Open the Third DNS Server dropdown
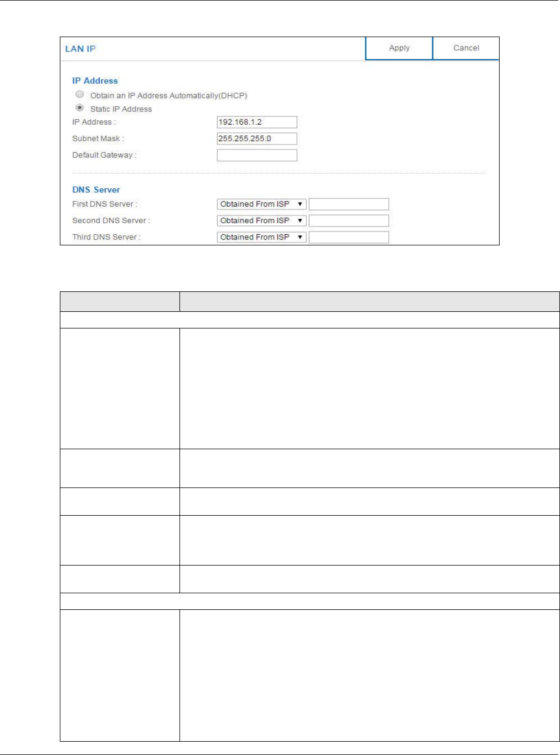 (x=261, y=238)
